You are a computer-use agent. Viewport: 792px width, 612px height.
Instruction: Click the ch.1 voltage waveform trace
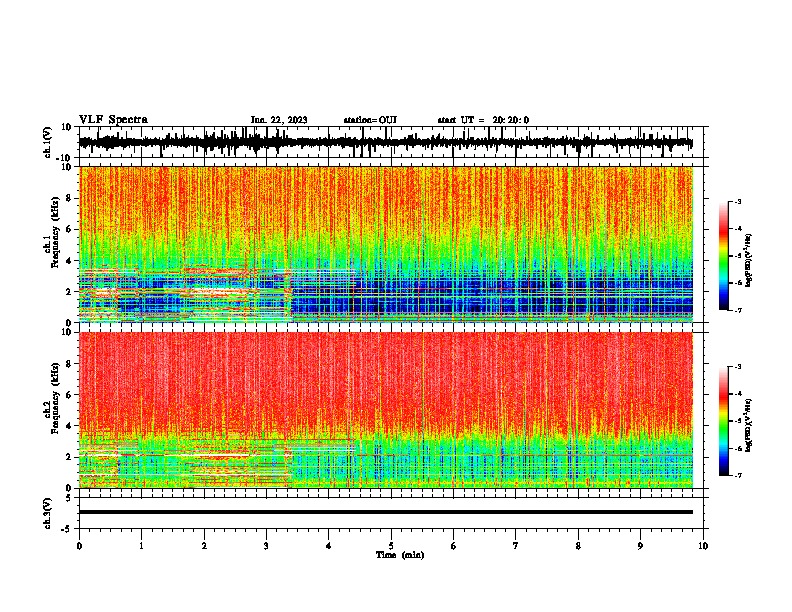(386, 142)
